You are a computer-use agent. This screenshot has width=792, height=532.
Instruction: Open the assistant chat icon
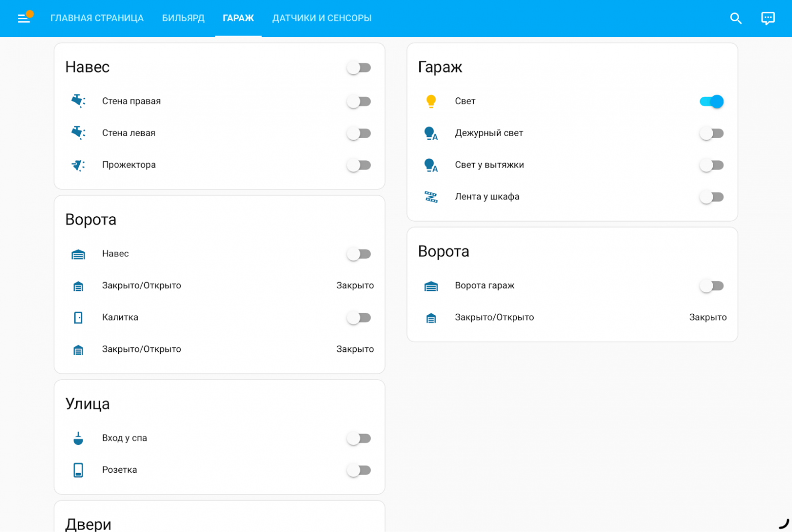[768, 19]
